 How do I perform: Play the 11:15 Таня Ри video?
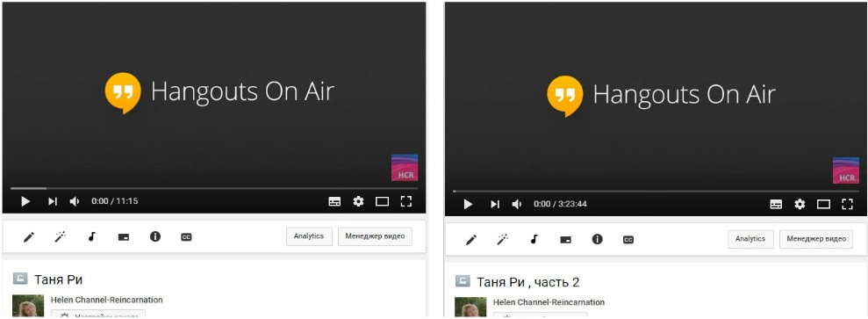coord(25,201)
